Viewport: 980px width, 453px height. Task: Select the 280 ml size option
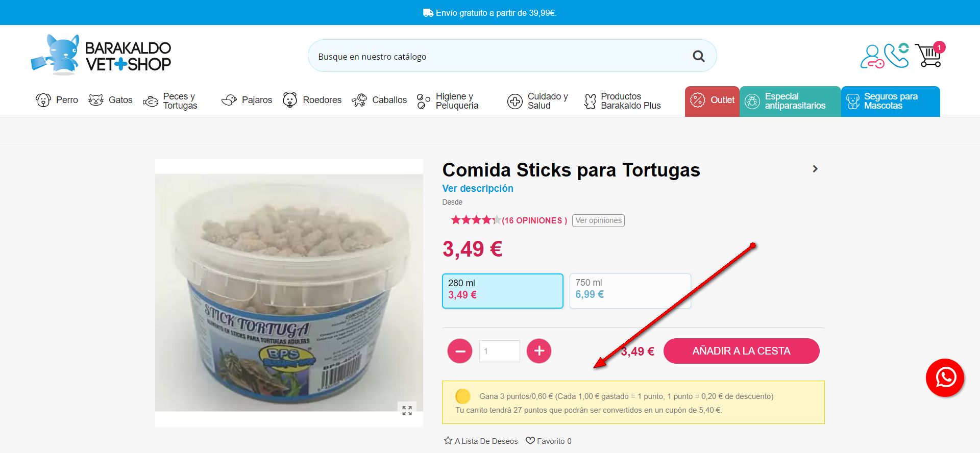tap(503, 291)
